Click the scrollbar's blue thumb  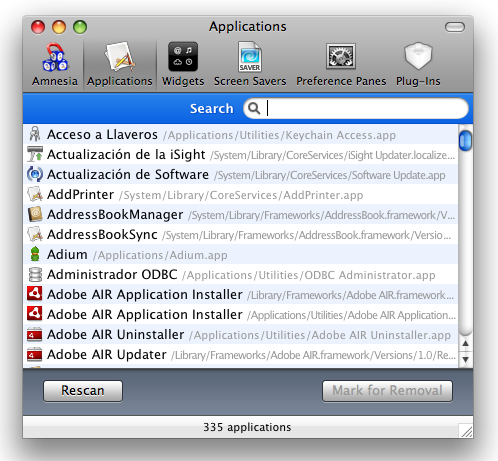point(465,141)
